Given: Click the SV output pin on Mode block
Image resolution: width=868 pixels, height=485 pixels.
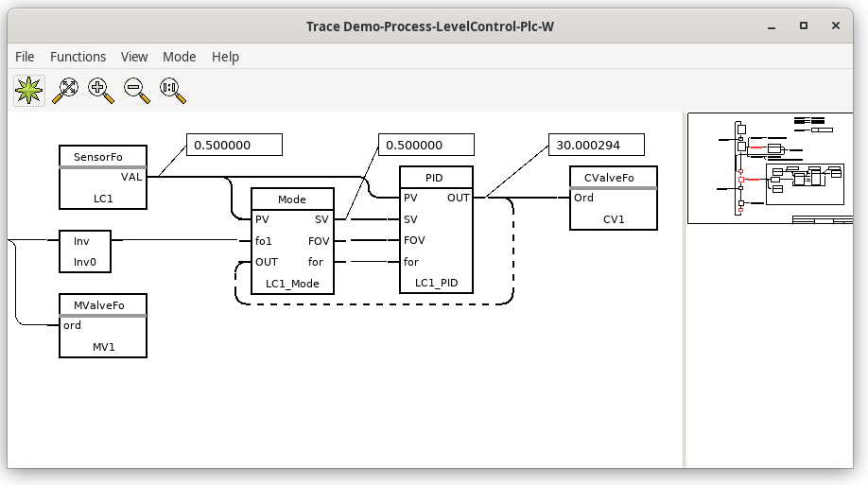Looking at the screenshot, I should (x=321, y=219).
